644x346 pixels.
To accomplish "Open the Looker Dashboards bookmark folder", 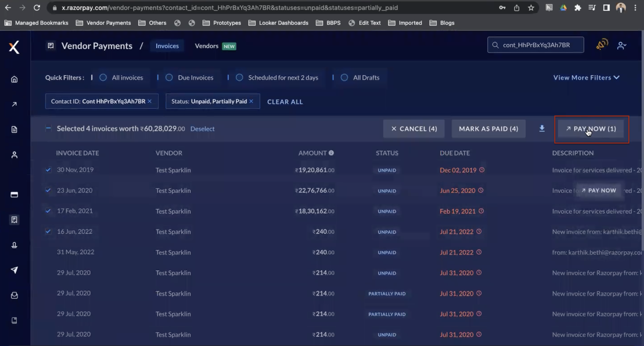I will (278, 23).
